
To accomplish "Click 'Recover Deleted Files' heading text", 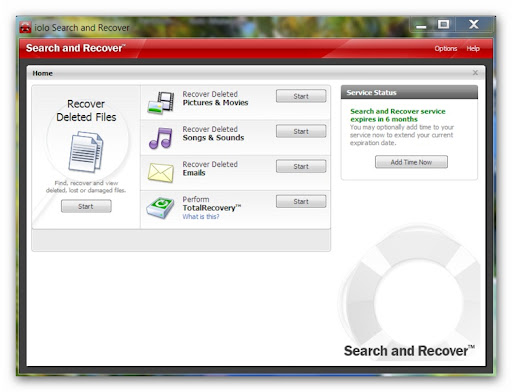I will 86,110.
